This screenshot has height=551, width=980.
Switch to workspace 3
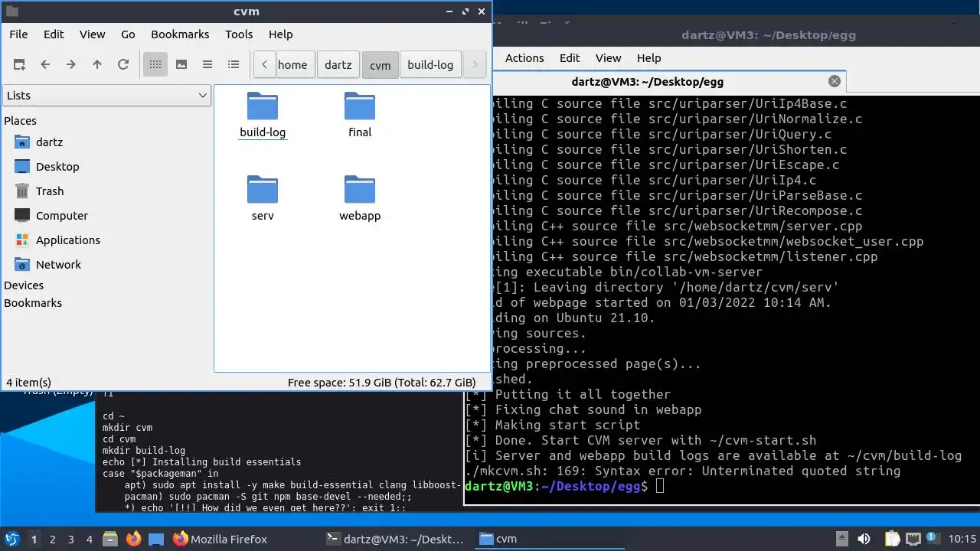tap(71, 540)
